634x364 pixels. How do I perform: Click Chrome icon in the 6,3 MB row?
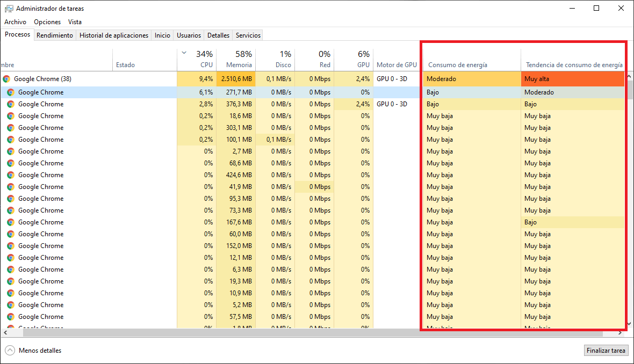(11, 270)
